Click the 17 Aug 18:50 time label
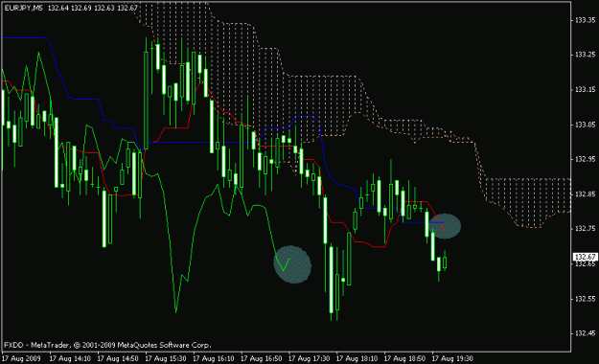Screen dimensions: 599x364 [404, 358]
